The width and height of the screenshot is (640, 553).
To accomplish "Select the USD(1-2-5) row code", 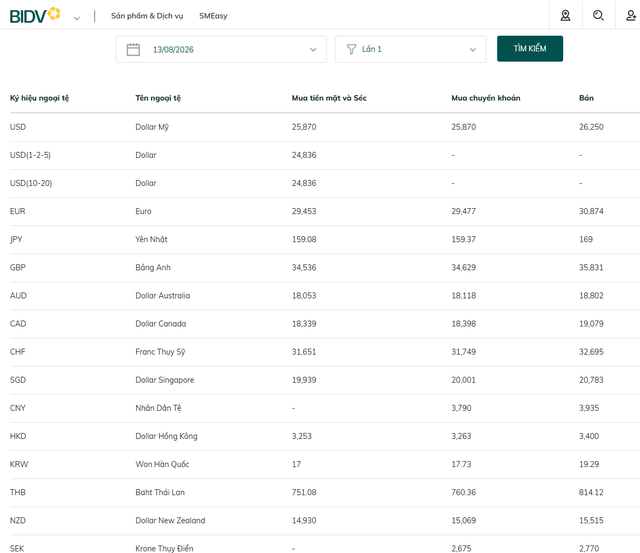I will tap(30, 155).
